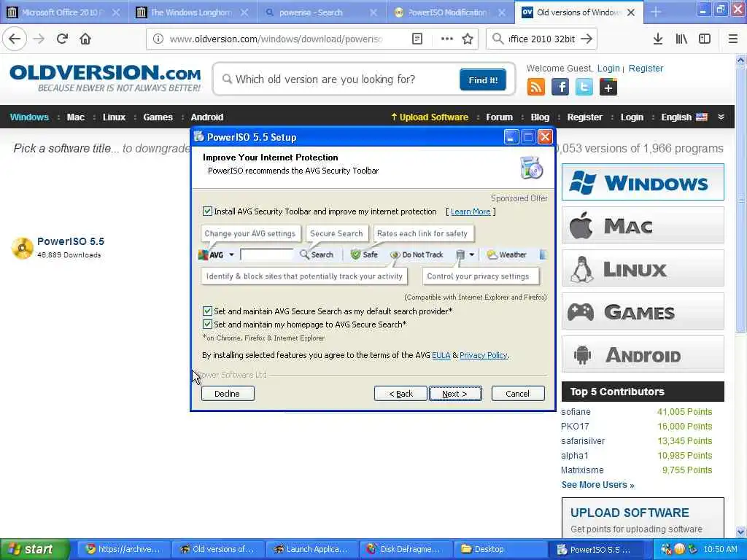Click the Linux category banner
The width and height of the screenshot is (747, 560).
tap(643, 268)
